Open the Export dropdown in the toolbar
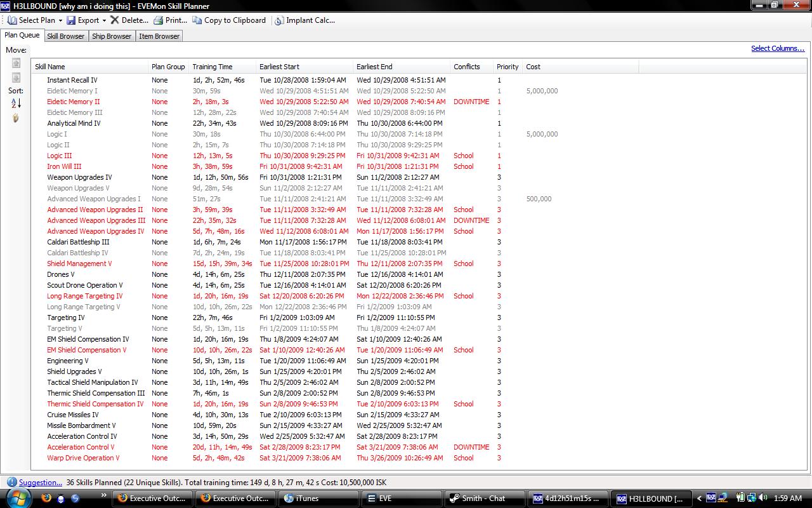 [x=86, y=20]
